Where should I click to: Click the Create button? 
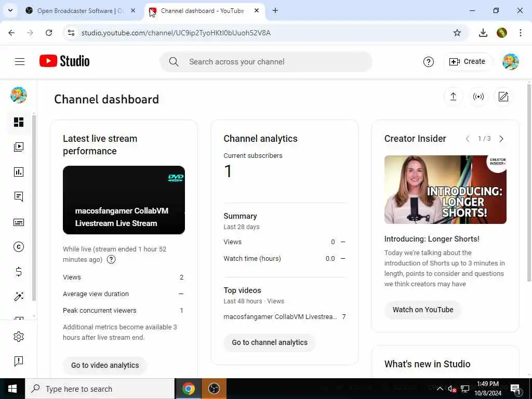(468, 62)
